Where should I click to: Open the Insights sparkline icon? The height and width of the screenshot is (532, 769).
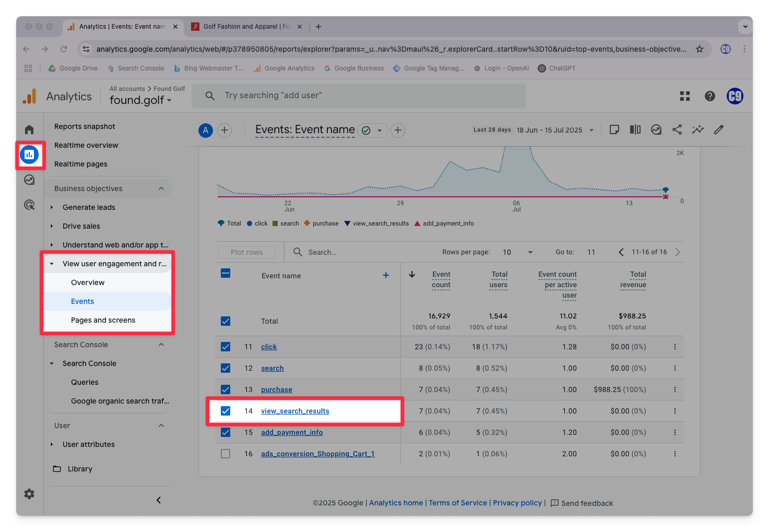click(698, 130)
